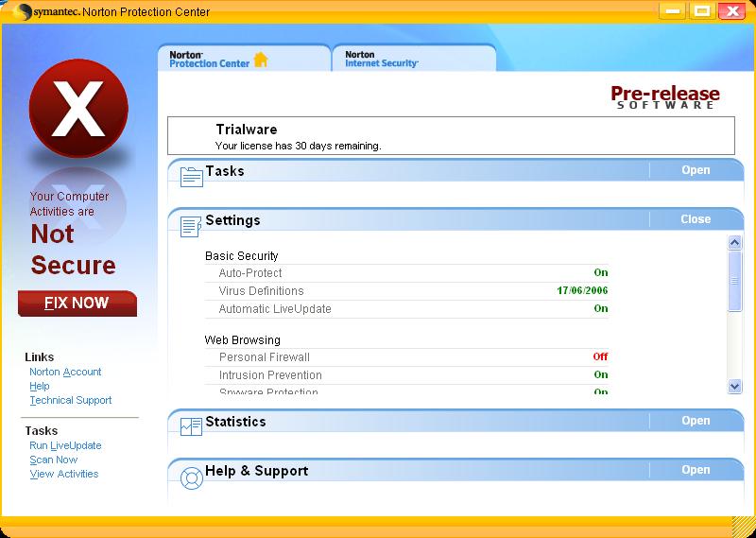The height and width of the screenshot is (538, 756).
Task: Close the Norton Protection Center window
Action: pos(731,11)
